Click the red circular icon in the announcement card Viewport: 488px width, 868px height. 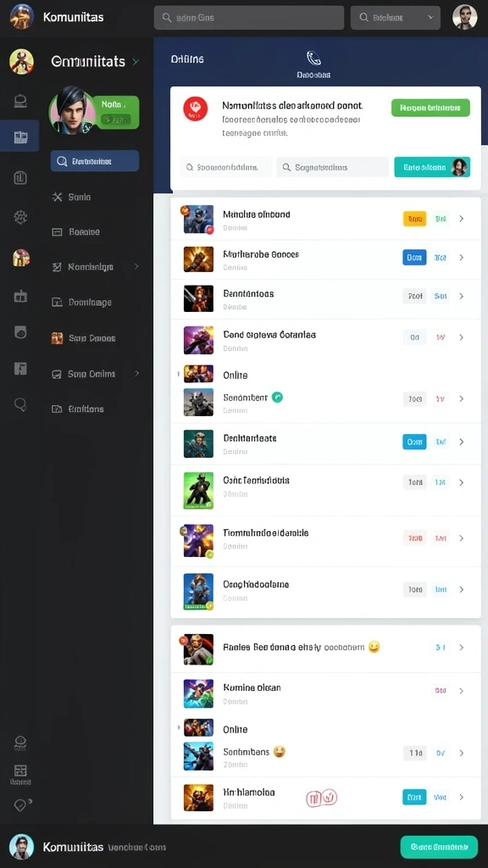[x=196, y=109]
